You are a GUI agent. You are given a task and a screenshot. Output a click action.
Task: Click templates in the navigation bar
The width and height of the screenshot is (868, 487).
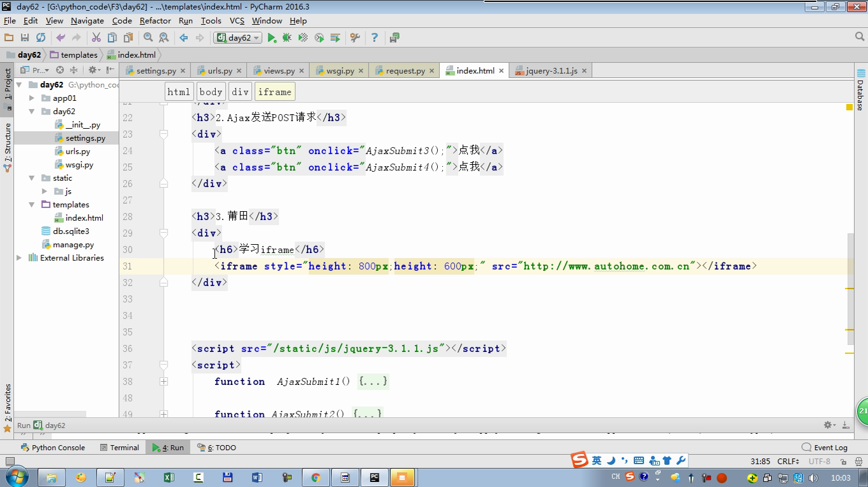pos(74,55)
